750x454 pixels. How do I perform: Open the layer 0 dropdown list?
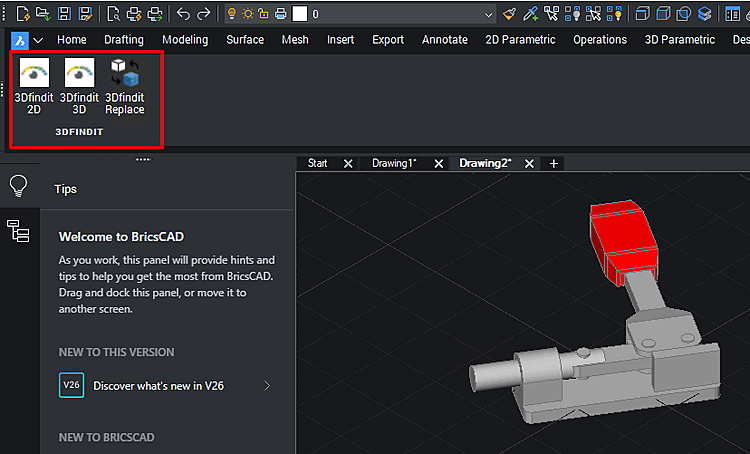pos(488,15)
